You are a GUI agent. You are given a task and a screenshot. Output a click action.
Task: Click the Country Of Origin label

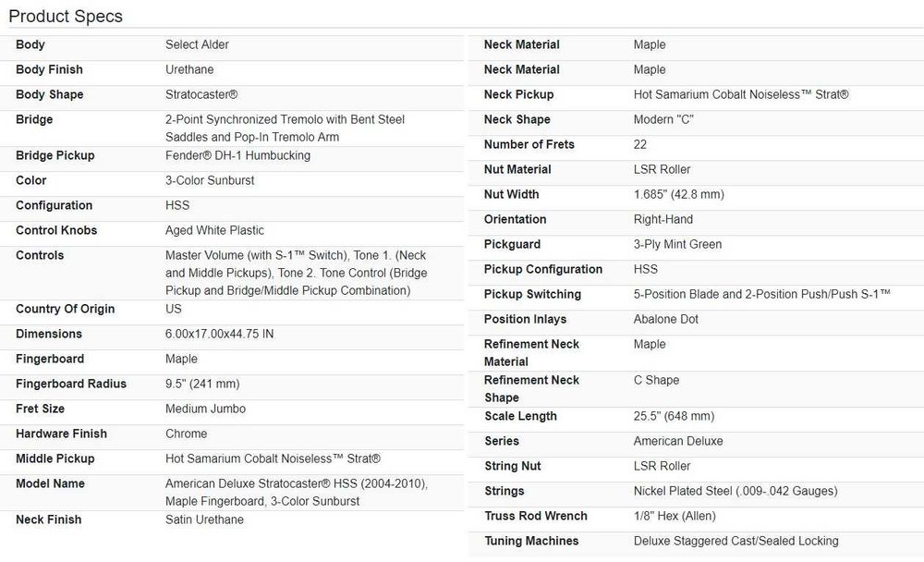65,309
